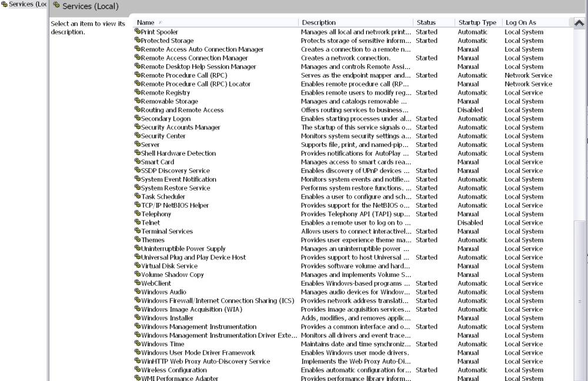The image size is (588, 381).
Task: Select WinHTTP Web Proxy Auto-Discovery Service
Action: coord(205,361)
